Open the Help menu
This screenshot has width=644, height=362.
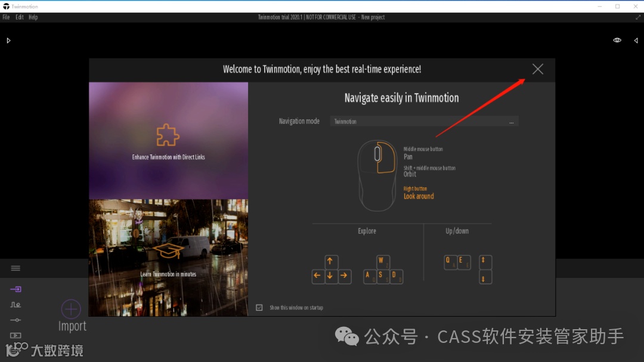tap(33, 17)
